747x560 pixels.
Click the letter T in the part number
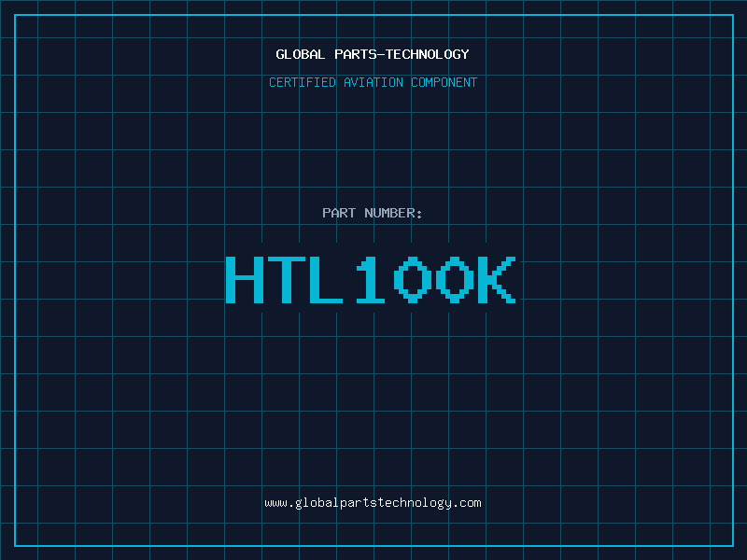287,280
